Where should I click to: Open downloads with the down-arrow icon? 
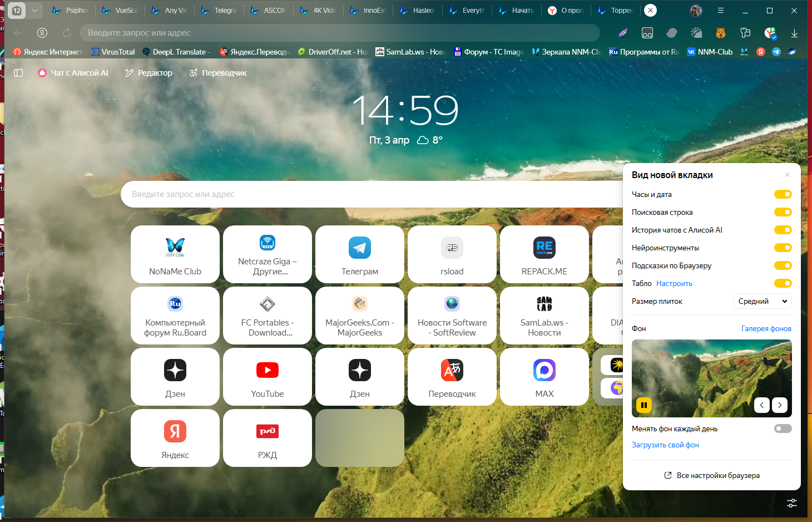click(794, 33)
